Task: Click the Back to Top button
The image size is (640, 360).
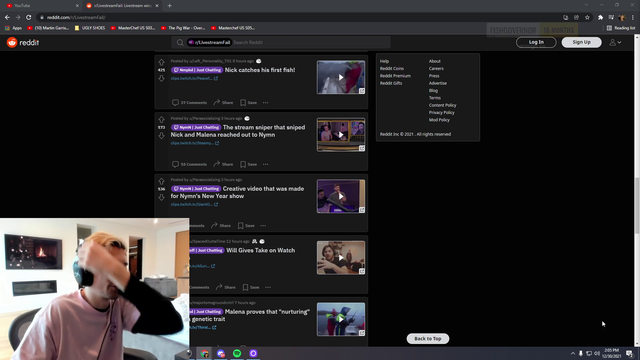Action: tap(427, 338)
